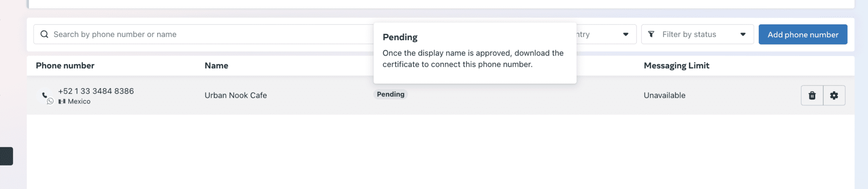Click the Pending status badge

(391, 94)
